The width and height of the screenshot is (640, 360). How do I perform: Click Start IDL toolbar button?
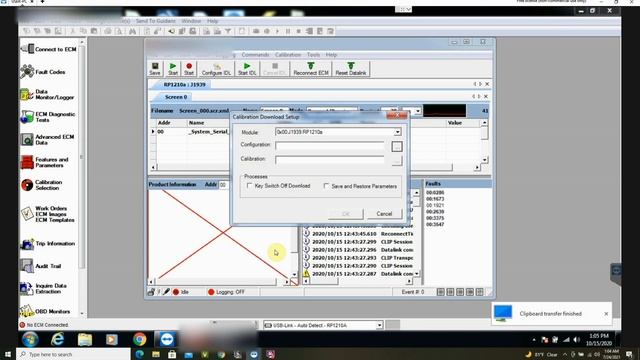click(x=247, y=69)
